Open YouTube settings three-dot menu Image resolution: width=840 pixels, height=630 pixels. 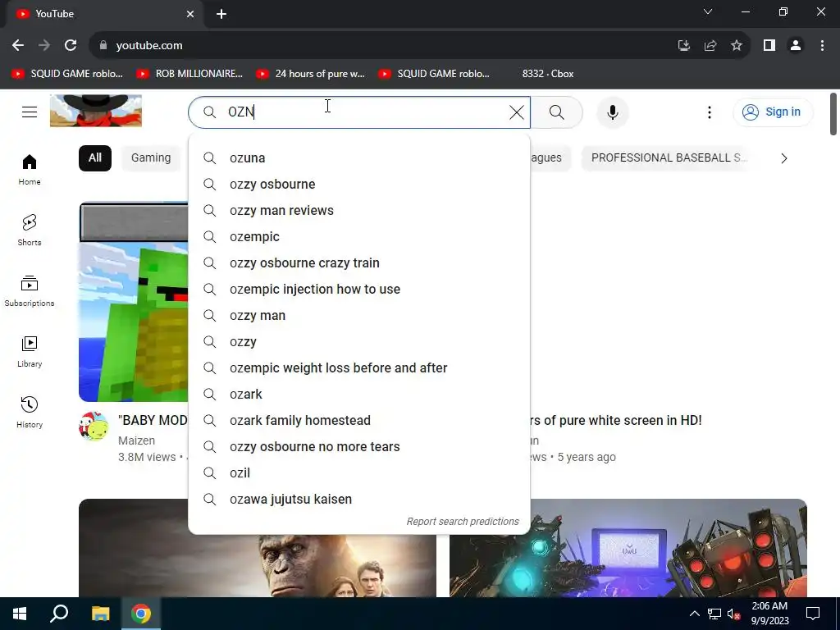point(710,112)
